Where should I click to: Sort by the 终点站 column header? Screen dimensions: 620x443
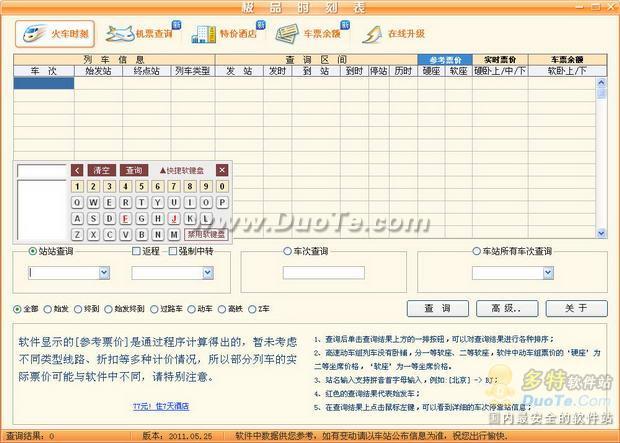click(x=147, y=71)
